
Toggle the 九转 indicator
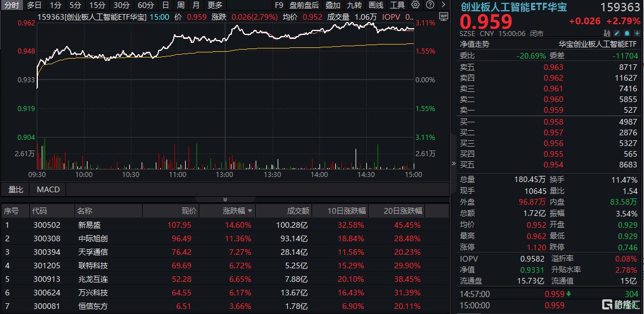[354, 5]
